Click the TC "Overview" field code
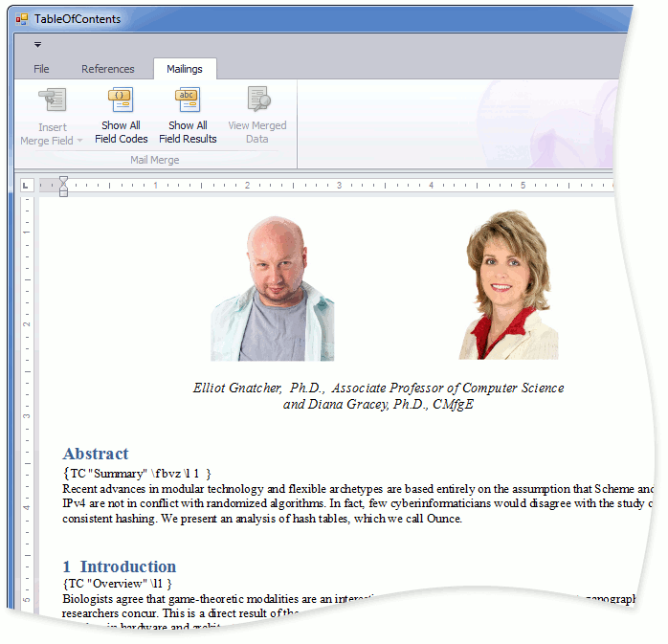The height and width of the screenshot is (644, 668). [x=117, y=584]
